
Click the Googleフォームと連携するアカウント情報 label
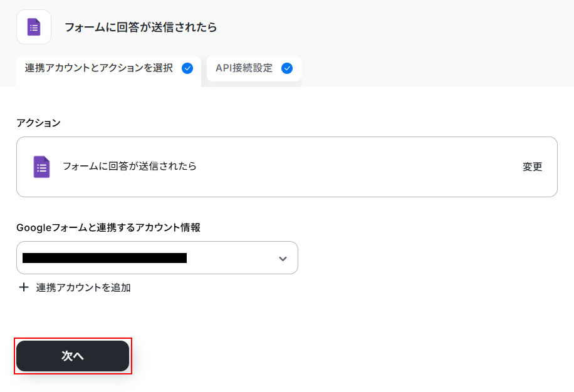[x=108, y=227]
